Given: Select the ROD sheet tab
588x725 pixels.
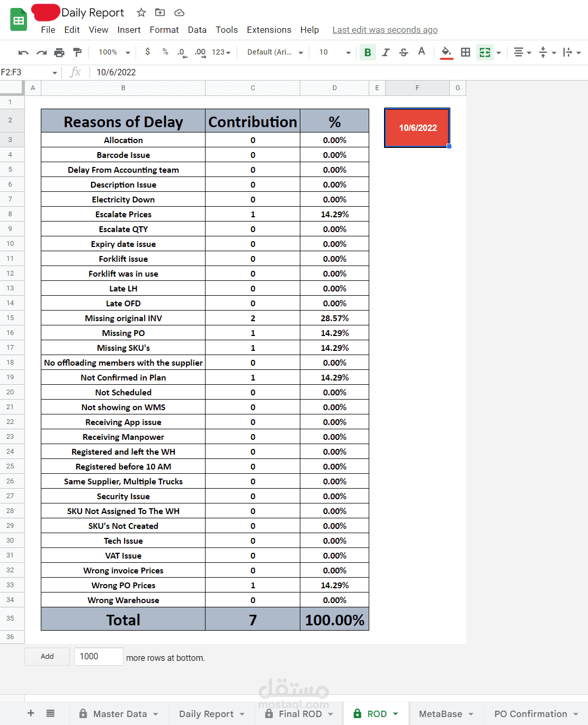Looking at the screenshot, I should point(376,714).
